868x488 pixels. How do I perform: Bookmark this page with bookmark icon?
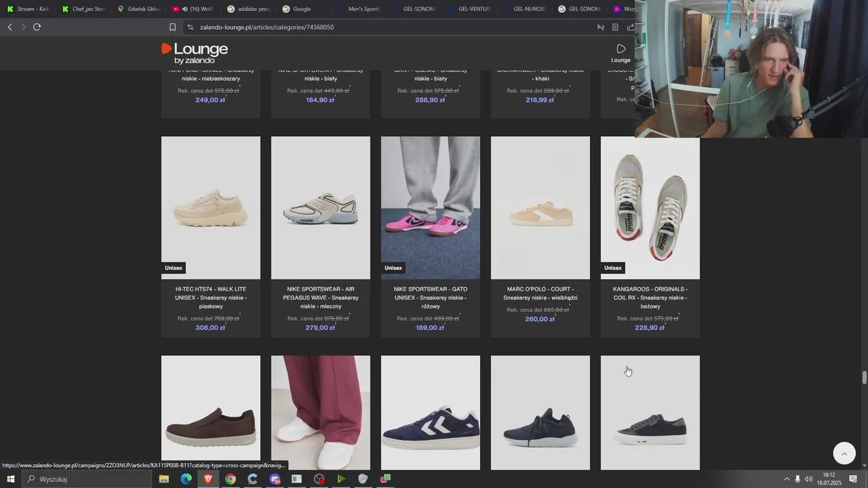(x=172, y=27)
